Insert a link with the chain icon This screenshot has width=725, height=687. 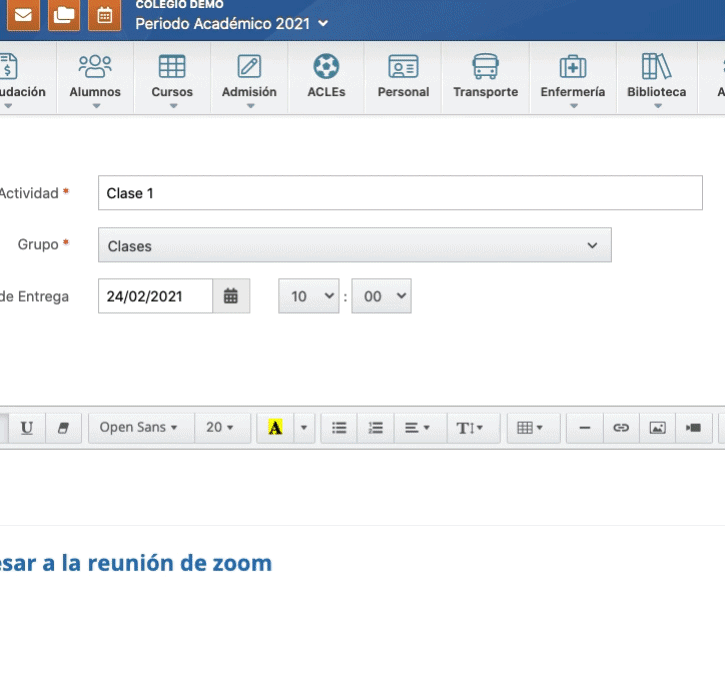coord(621,427)
